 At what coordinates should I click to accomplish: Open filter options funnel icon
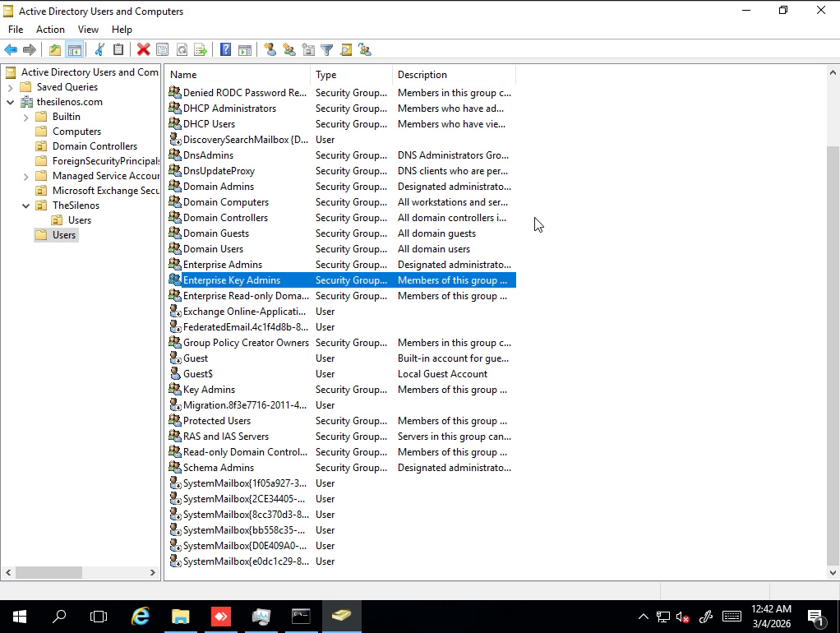pyautogui.click(x=327, y=50)
